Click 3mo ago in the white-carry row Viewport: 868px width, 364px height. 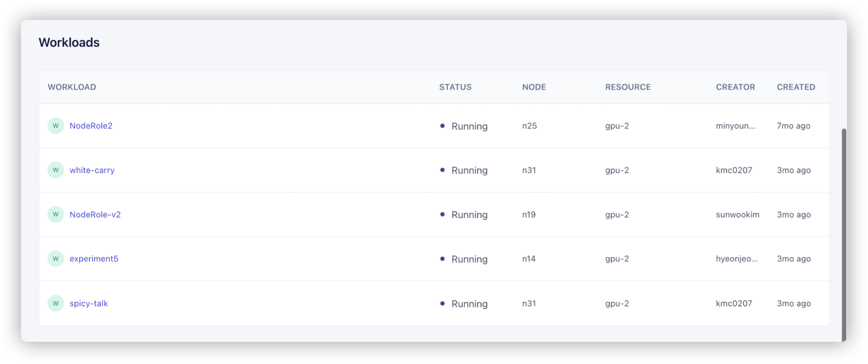(x=794, y=171)
